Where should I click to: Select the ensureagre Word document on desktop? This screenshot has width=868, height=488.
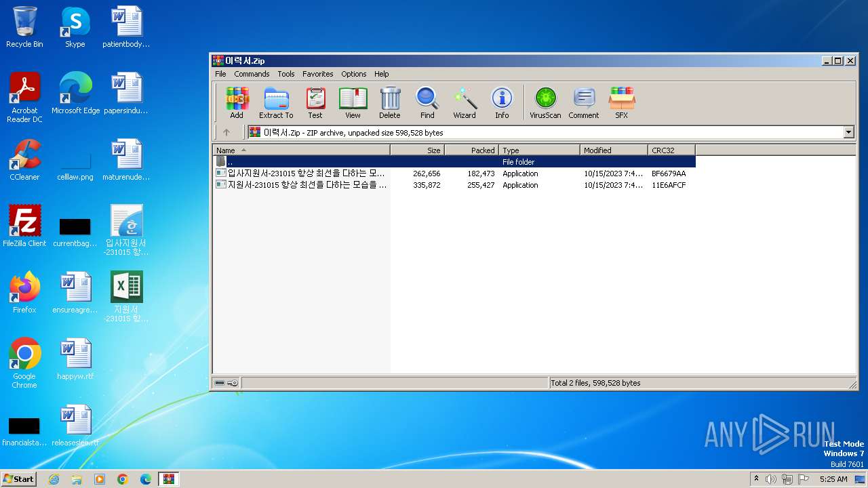pos(75,293)
